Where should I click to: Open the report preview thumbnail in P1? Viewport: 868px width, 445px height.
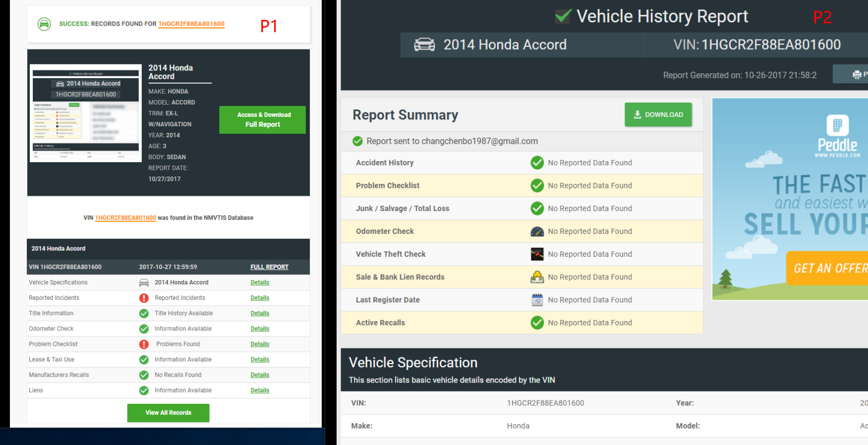click(x=86, y=113)
